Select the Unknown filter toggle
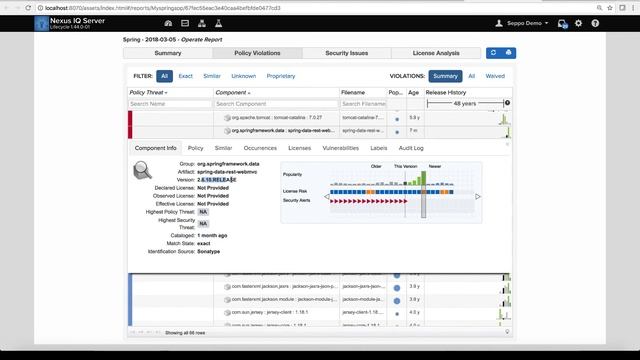The height and width of the screenshot is (360, 640). point(244,76)
